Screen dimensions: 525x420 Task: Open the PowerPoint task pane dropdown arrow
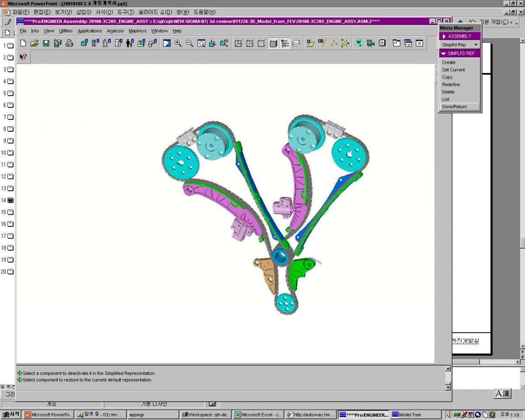click(x=511, y=22)
